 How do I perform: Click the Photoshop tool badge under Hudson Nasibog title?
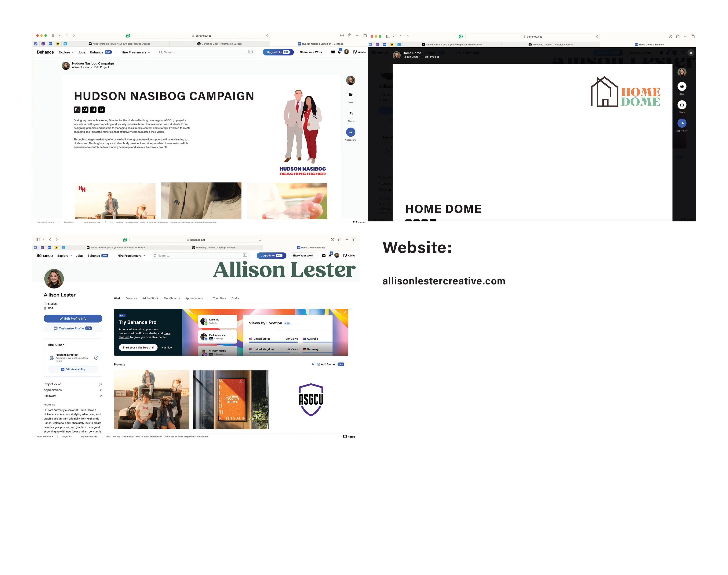[77, 110]
